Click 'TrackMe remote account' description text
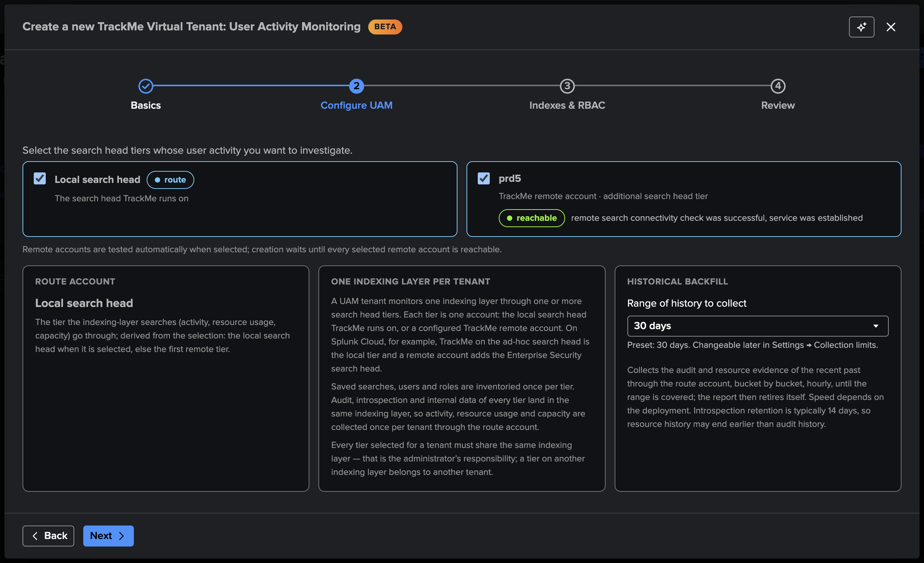This screenshot has height=563, width=924. pyautogui.click(x=603, y=196)
